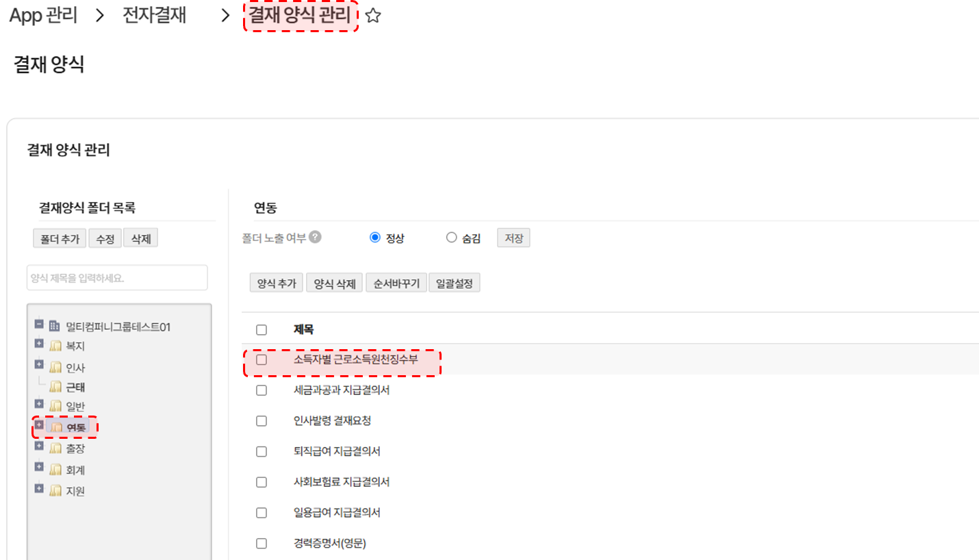The height and width of the screenshot is (560, 979).
Task: Toggle the select-all checkbox beside 제목
Action: pyautogui.click(x=262, y=330)
